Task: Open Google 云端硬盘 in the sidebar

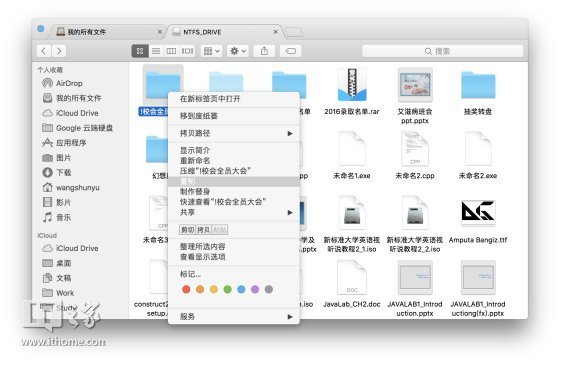Action: pyautogui.click(x=78, y=128)
